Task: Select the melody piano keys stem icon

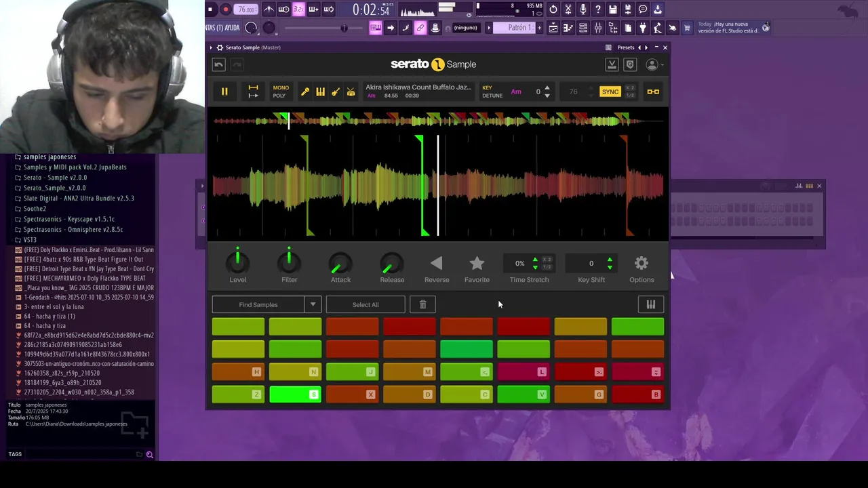Action: (x=320, y=91)
